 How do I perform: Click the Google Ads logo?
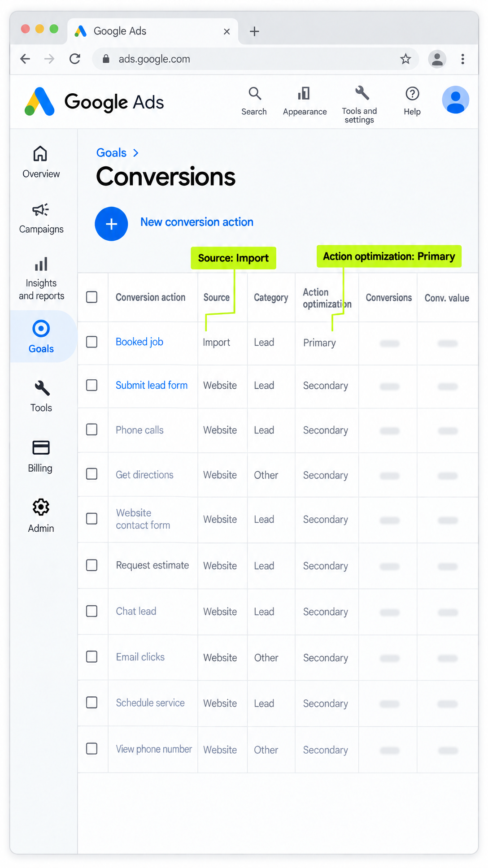[94, 102]
